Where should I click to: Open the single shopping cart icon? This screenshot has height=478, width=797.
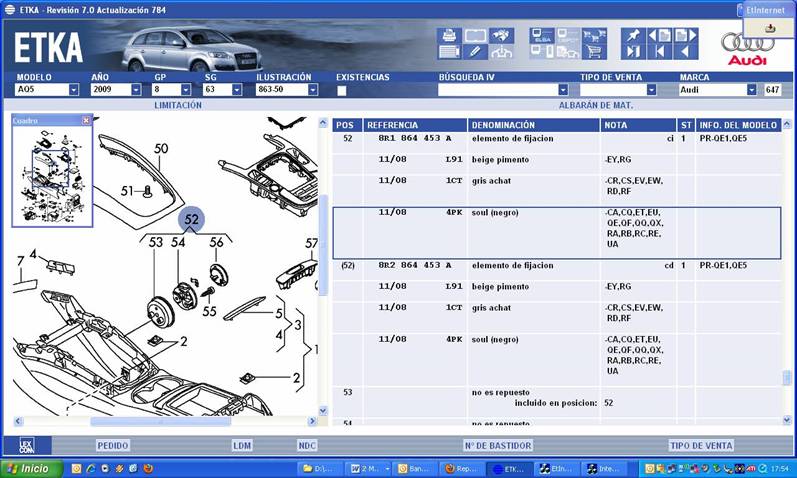pos(594,51)
